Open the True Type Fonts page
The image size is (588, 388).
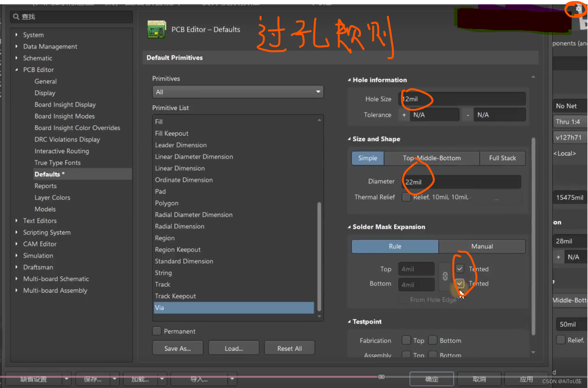pyautogui.click(x=58, y=163)
